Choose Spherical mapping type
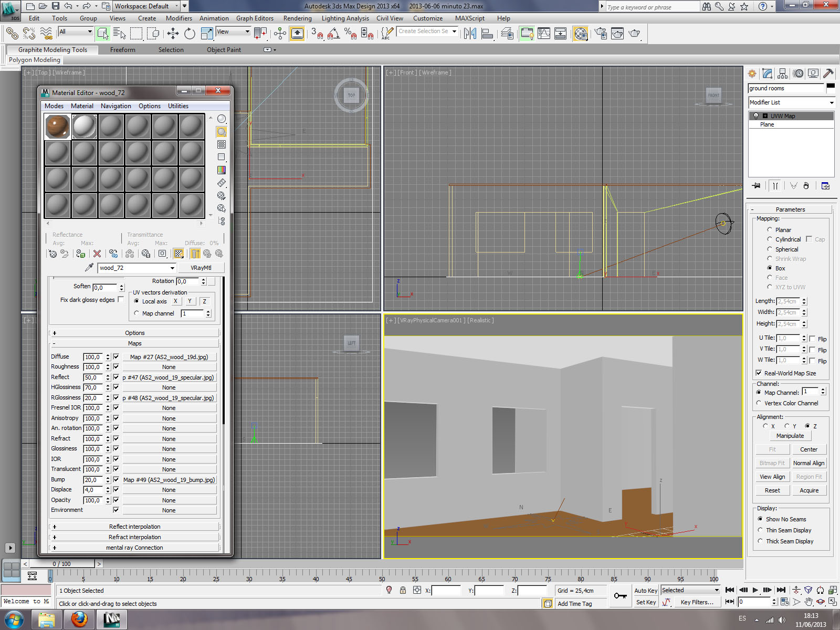 pyautogui.click(x=770, y=249)
